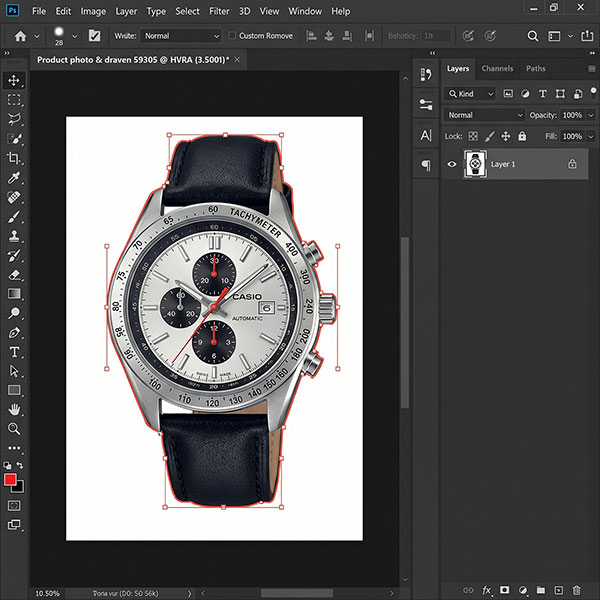Open the Fill slider dropdown arrow
Viewport: 600px width, 600px height.
click(x=591, y=136)
